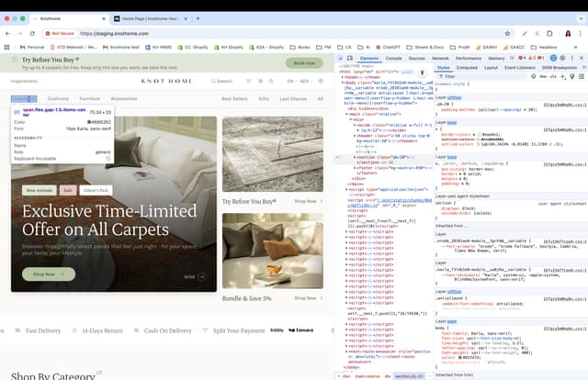Add new style rule with plus icon
The width and height of the screenshot is (588, 380).
coord(562,76)
